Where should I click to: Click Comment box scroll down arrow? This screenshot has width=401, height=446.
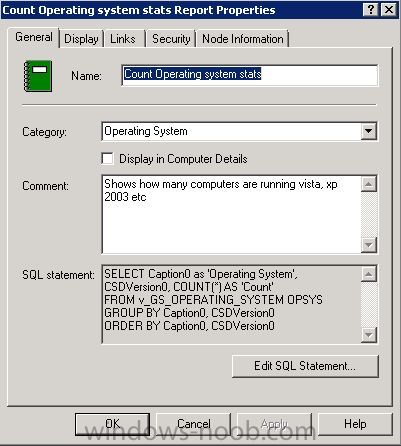coord(369,245)
